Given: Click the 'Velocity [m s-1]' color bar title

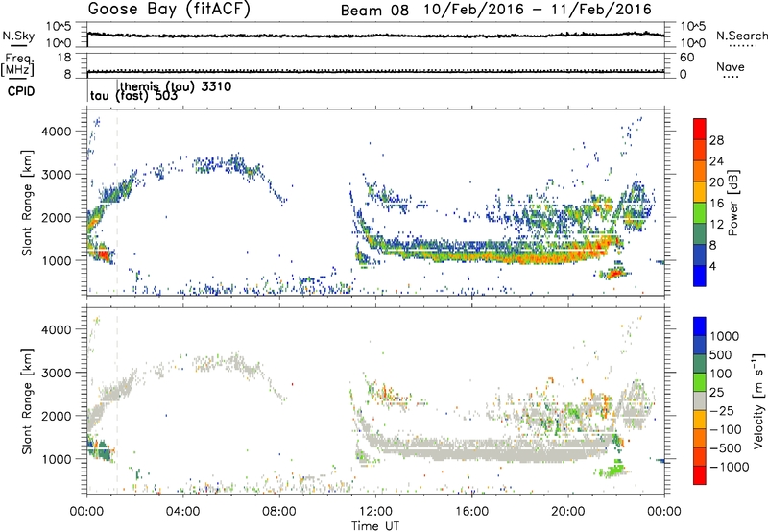Looking at the screenshot, I should tap(757, 400).
